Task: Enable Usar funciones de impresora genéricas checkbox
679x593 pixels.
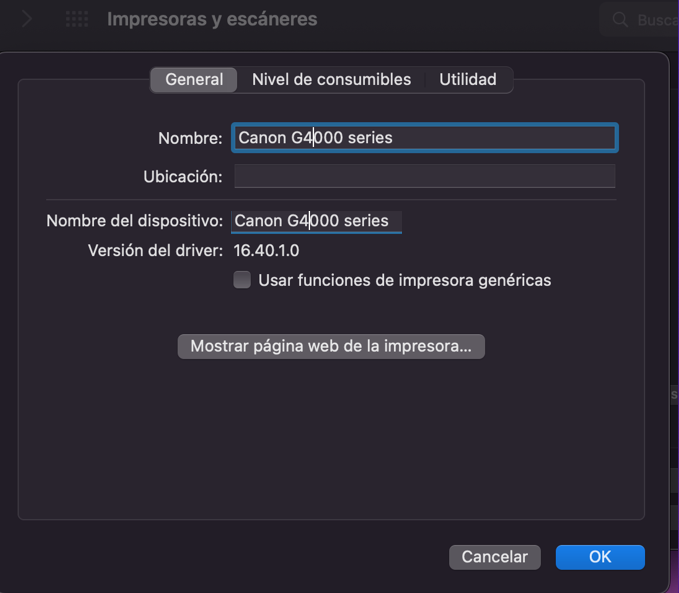Action: pyautogui.click(x=242, y=280)
